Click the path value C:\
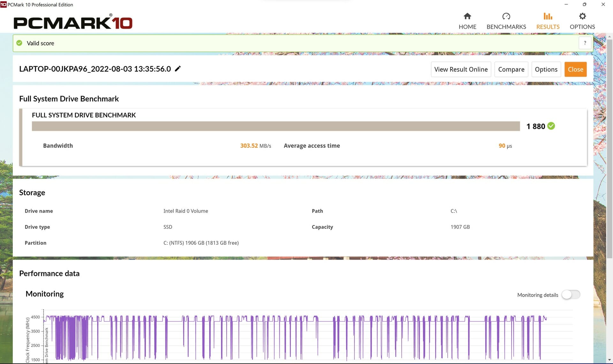The width and height of the screenshot is (613, 364). click(454, 211)
